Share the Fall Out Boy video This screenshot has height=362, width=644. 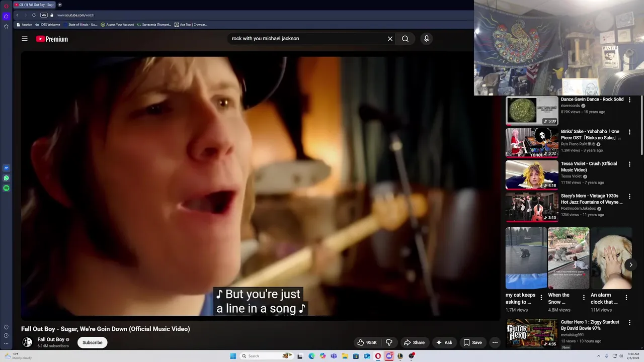point(414,342)
